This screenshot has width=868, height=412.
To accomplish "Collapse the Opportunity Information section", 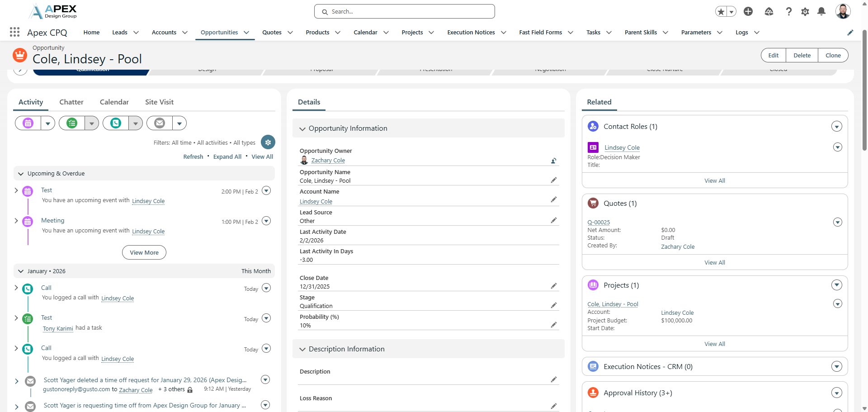I will (x=302, y=129).
